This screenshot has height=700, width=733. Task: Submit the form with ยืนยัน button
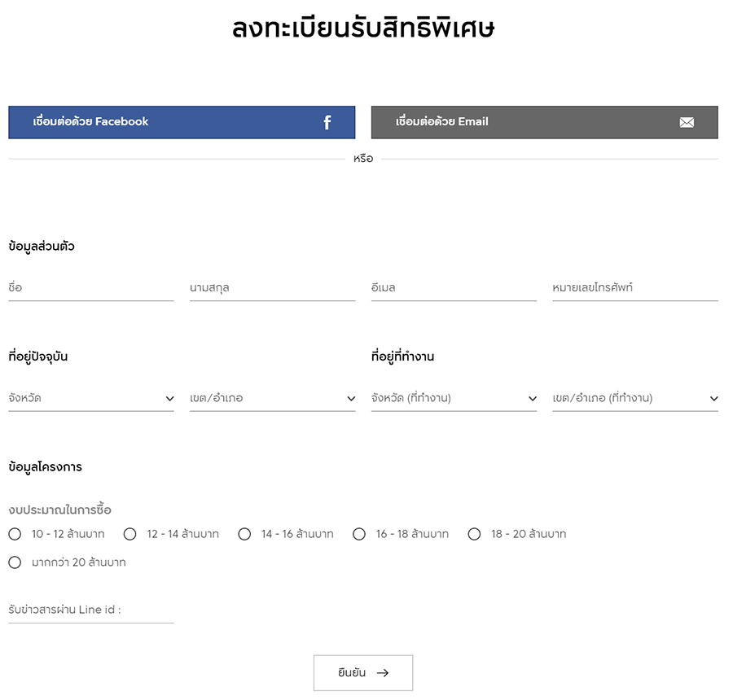(363, 673)
